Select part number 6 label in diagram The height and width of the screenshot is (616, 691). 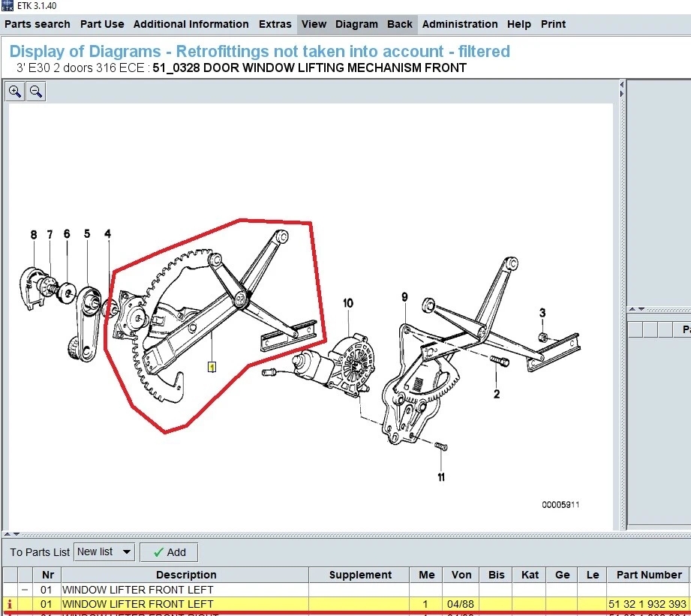[67, 234]
